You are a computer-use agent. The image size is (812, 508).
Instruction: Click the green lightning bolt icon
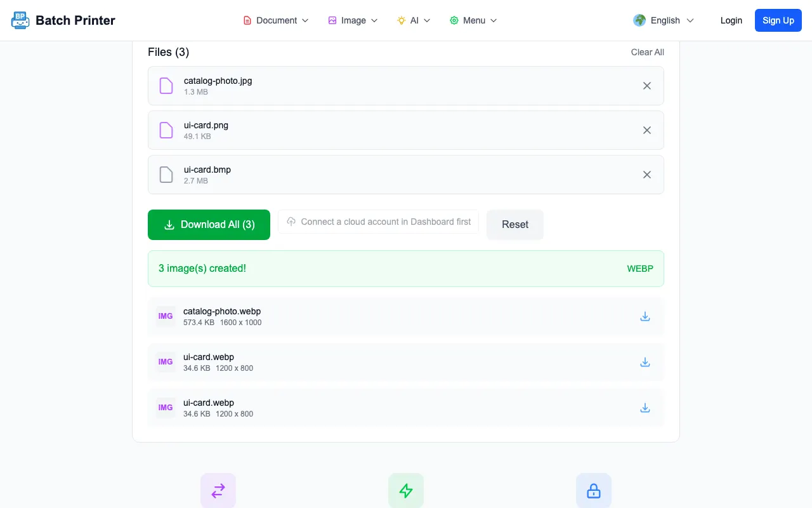point(406,490)
